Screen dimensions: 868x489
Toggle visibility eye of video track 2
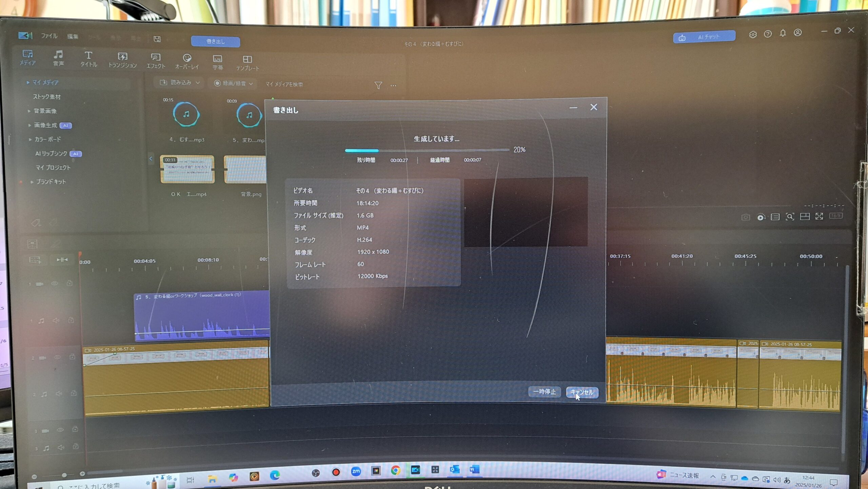(x=57, y=357)
